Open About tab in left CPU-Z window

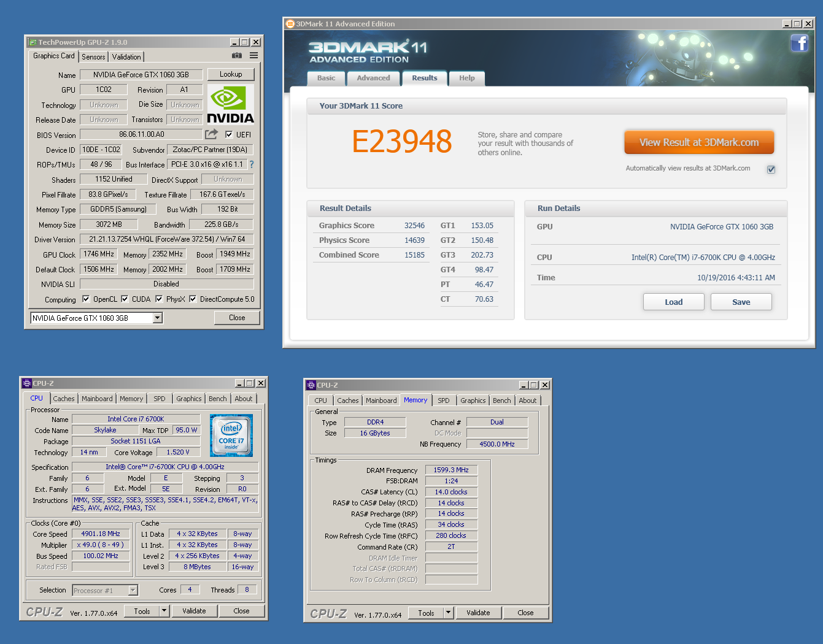(244, 399)
